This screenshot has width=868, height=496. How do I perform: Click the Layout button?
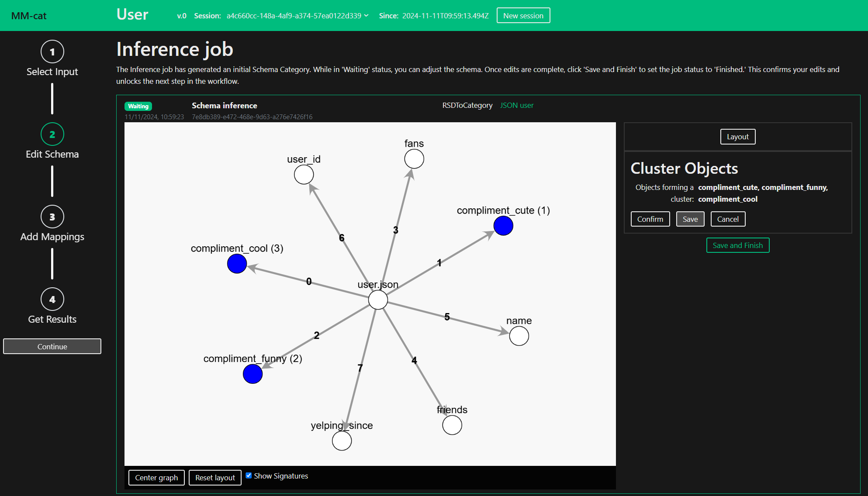[x=737, y=137]
